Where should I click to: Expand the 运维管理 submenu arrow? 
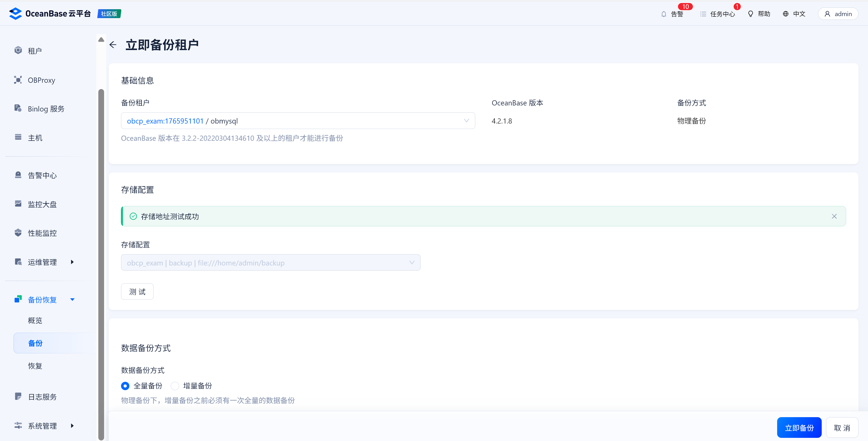click(x=72, y=262)
